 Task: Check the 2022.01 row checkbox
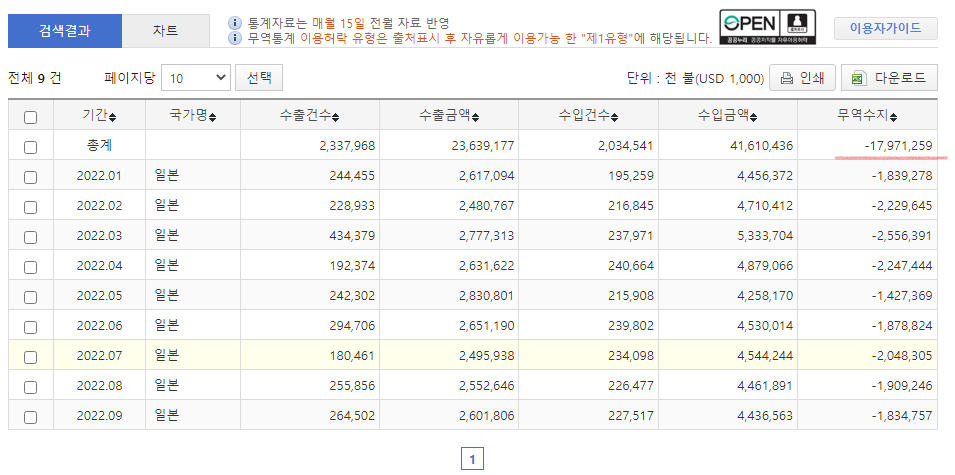30,177
